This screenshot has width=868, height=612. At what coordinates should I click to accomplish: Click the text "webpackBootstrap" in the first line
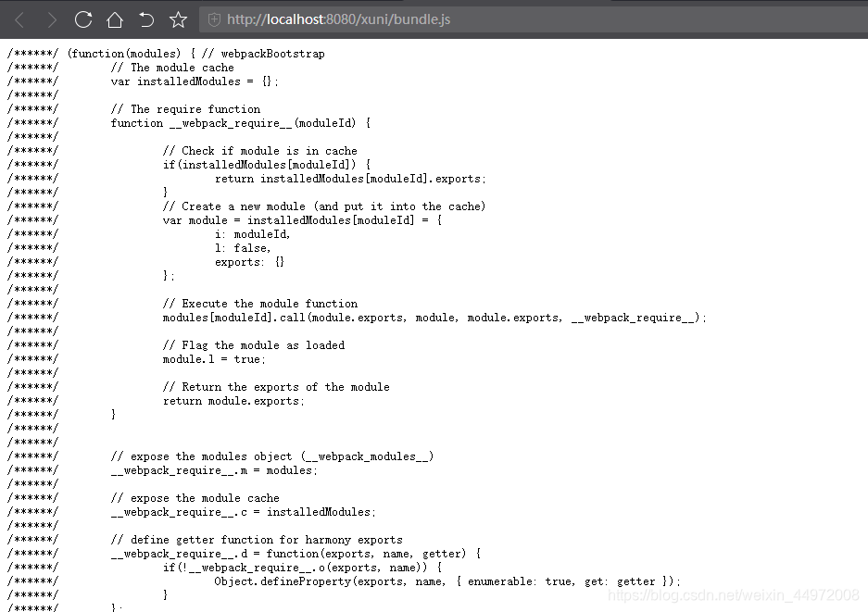click(273, 54)
